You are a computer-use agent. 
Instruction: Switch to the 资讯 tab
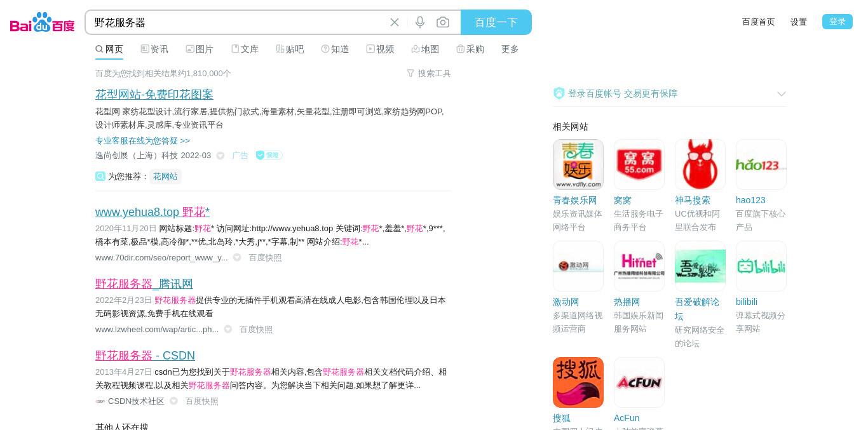[x=154, y=49]
